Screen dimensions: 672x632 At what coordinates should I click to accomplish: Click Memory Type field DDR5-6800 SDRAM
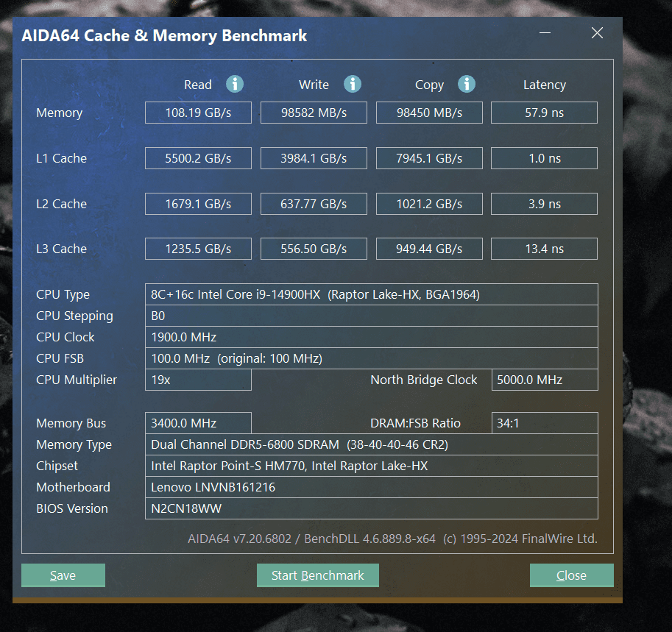point(372,444)
